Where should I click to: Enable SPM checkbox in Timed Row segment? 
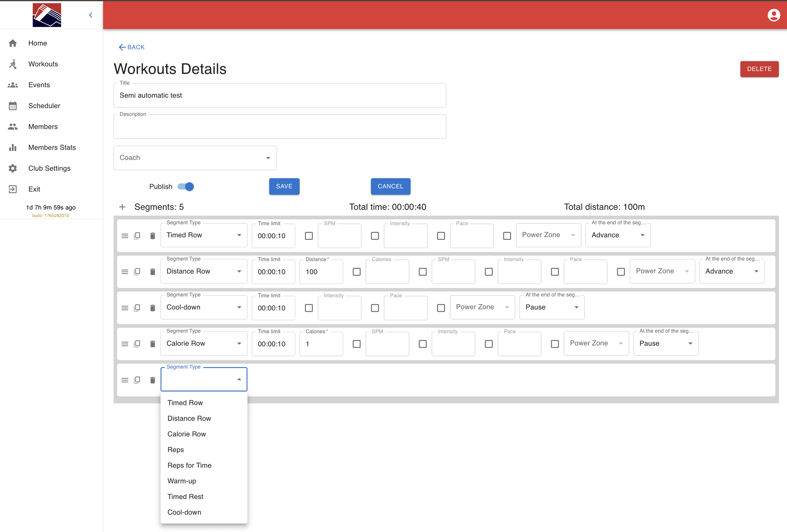tap(309, 236)
